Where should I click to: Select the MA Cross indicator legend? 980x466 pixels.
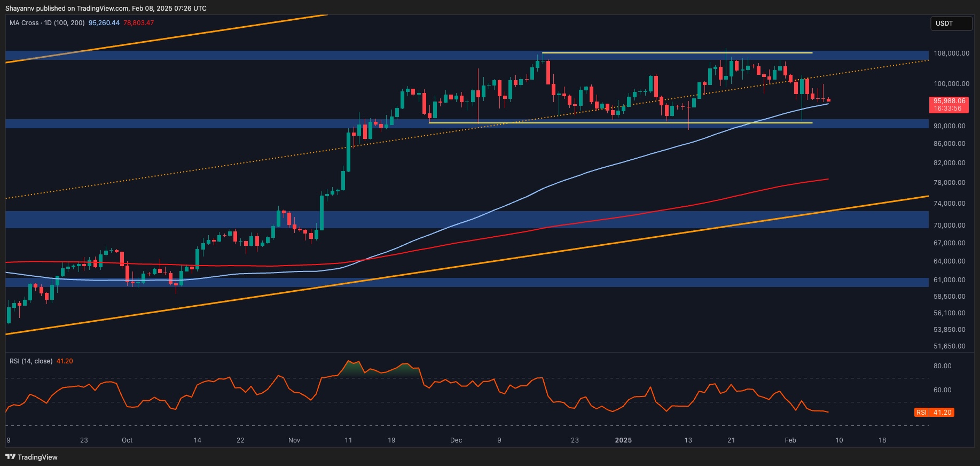(x=47, y=23)
